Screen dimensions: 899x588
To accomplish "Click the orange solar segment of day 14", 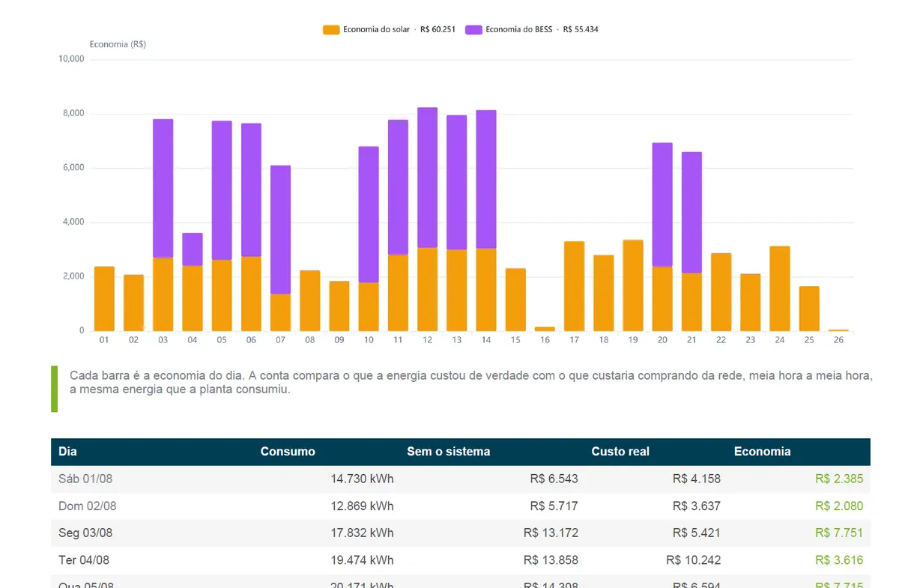I will click(x=486, y=290).
